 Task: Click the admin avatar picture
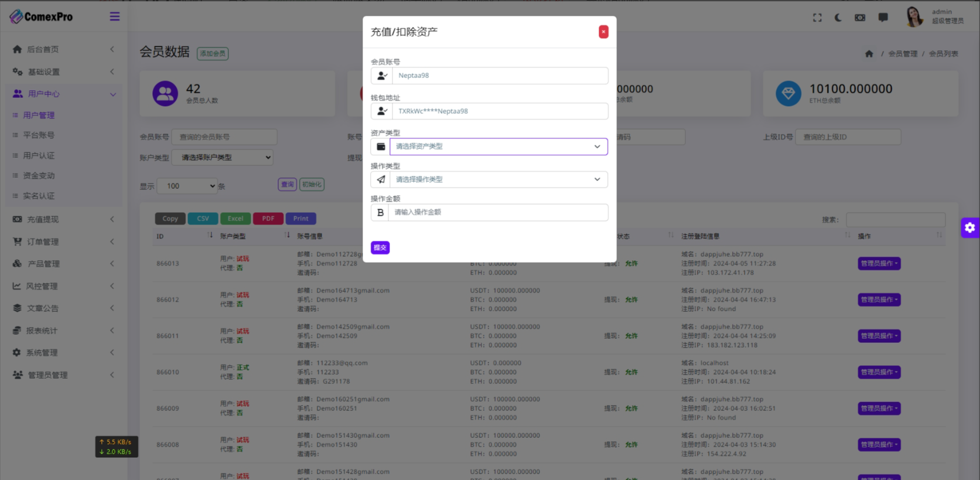[x=914, y=17]
